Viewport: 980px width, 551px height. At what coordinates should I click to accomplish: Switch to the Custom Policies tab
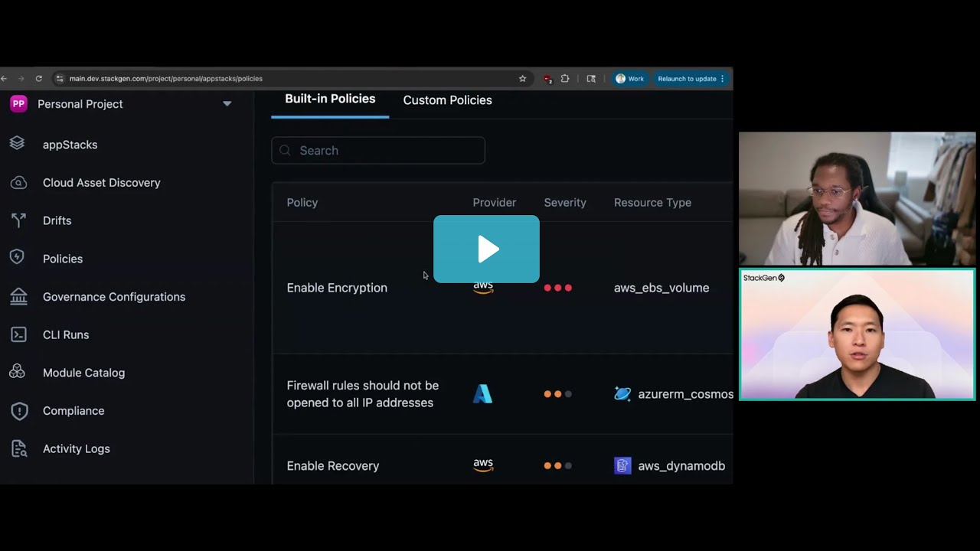(447, 100)
